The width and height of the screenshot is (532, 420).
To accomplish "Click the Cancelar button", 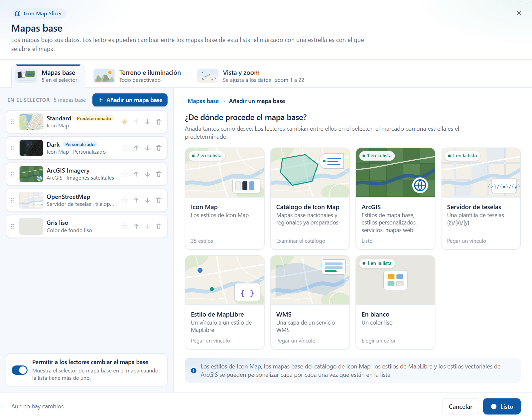I will tap(461, 406).
